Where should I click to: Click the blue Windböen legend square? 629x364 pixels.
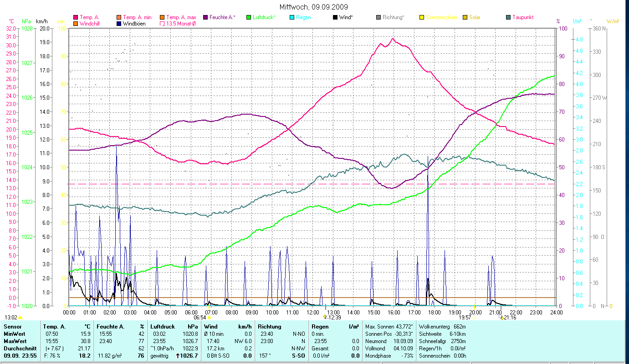(119, 23)
